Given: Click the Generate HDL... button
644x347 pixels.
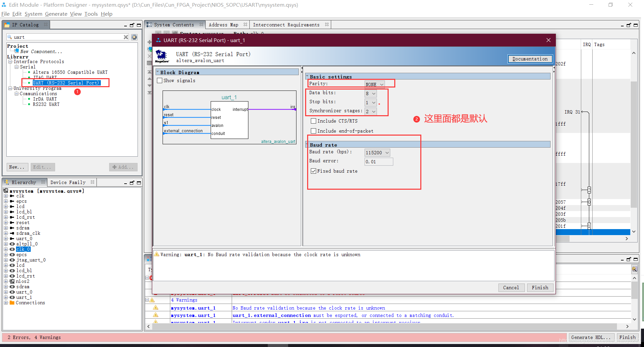Looking at the screenshot, I should (x=591, y=337).
